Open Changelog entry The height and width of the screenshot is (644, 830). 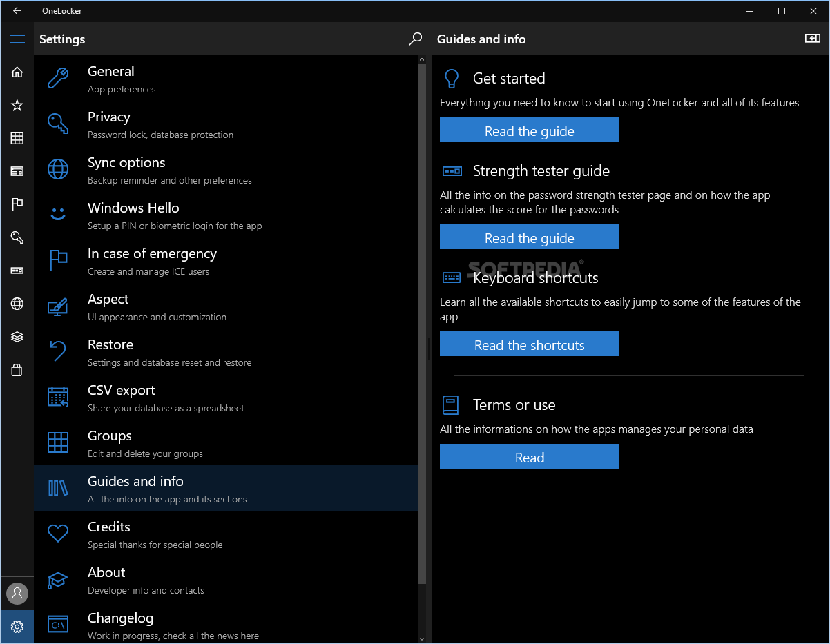coord(226,623)
